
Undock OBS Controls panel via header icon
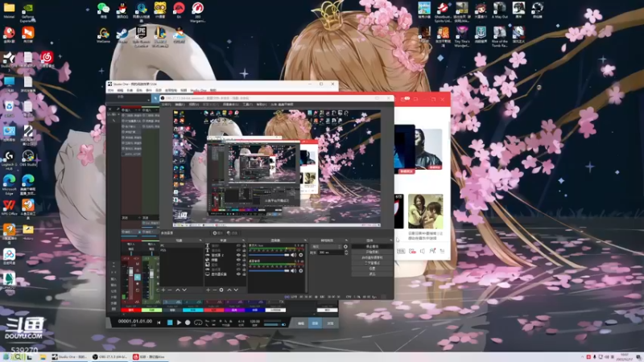pos(390,241)
